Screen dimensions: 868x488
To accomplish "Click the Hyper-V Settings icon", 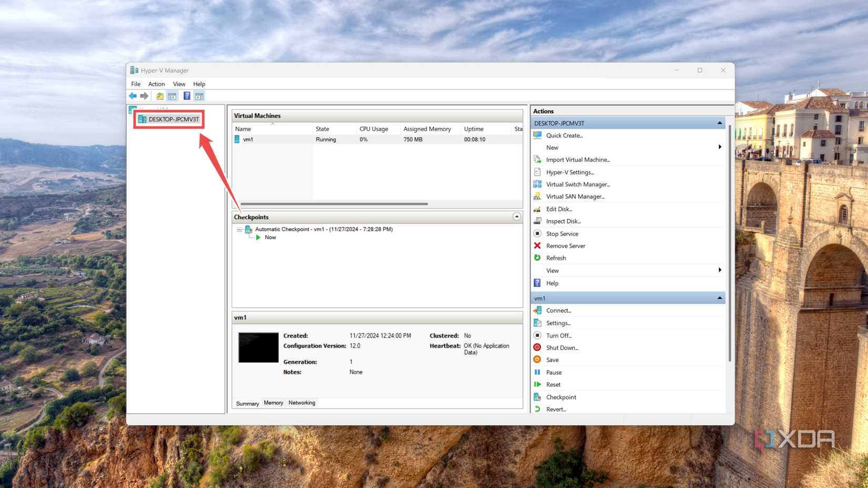I will (x=537, y=172).
